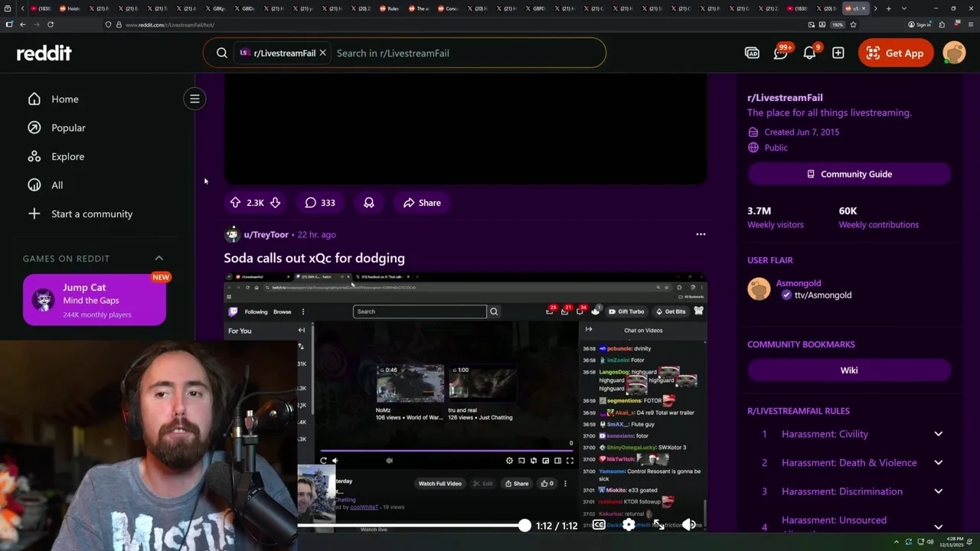Open the Soda calls out xQc post title
The height and width of the screenshot is (551, 980).
pyautogui.click(x=314, y=258)
